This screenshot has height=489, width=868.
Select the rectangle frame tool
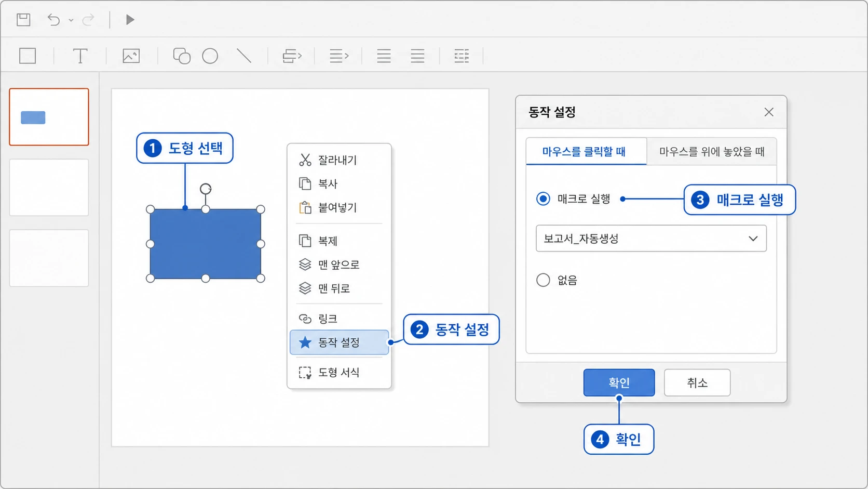click(28, 56)
